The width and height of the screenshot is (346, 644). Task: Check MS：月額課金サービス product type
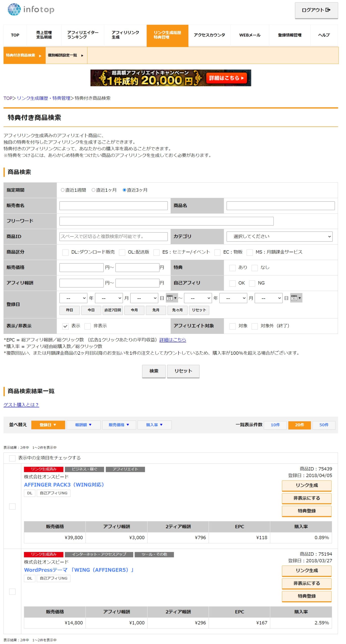(250, 252)
